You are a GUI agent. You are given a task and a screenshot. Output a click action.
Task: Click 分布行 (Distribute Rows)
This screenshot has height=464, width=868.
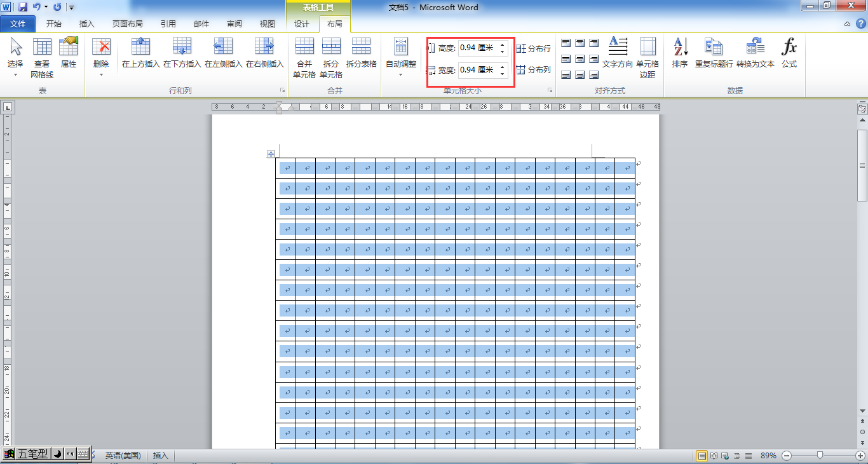pos(533,48)
